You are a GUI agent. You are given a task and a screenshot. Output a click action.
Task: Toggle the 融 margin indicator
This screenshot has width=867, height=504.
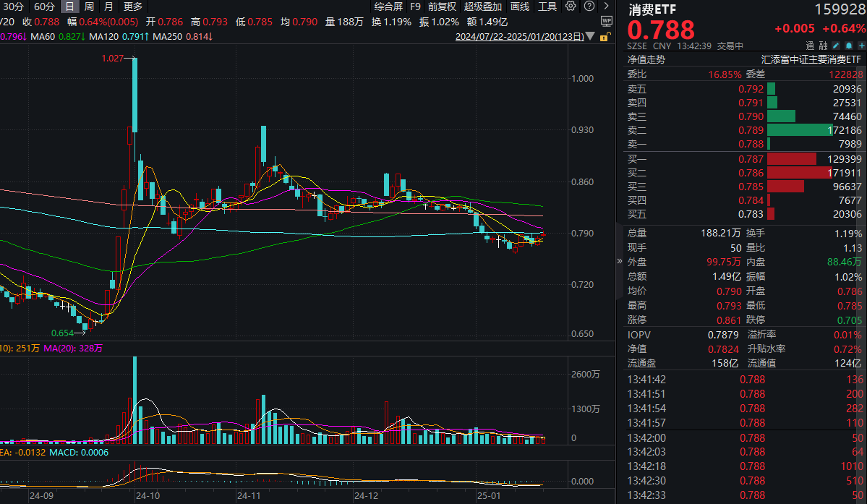[823, 45]
